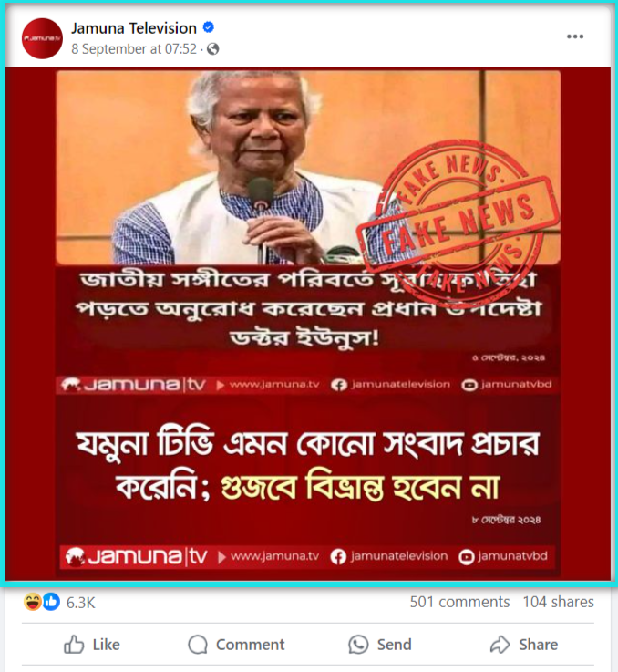This screenshot has width=618, height=672.
Task: Click the blue like reaction icon
Action: click(51, 602)
